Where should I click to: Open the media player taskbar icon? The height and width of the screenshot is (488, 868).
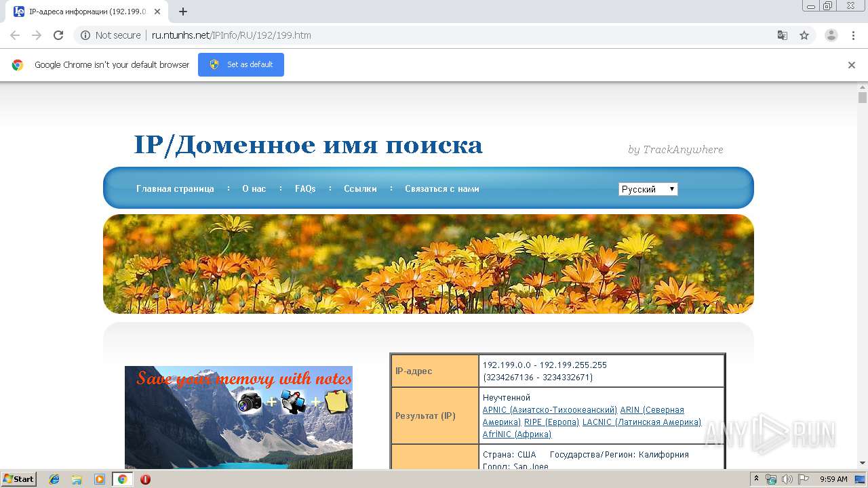(x=99, y=479)
